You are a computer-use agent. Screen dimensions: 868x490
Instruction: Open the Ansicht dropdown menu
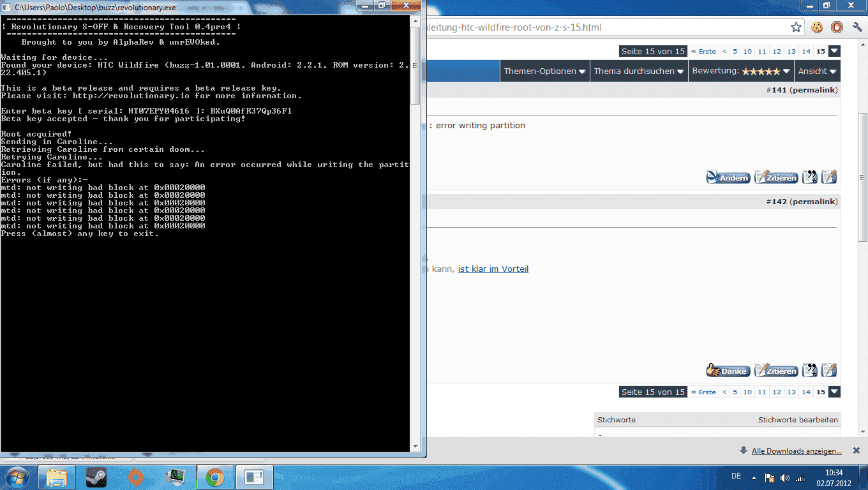(x=818, y=71)
